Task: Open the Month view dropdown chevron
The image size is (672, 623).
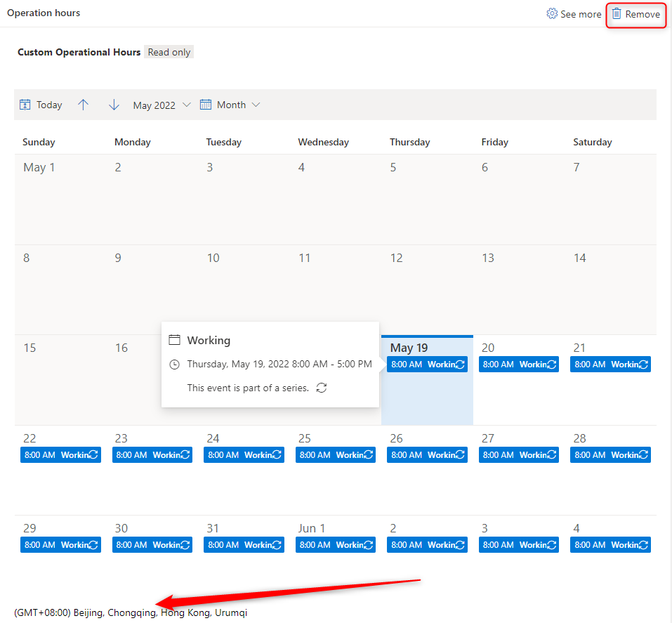Action: point(256,105)
